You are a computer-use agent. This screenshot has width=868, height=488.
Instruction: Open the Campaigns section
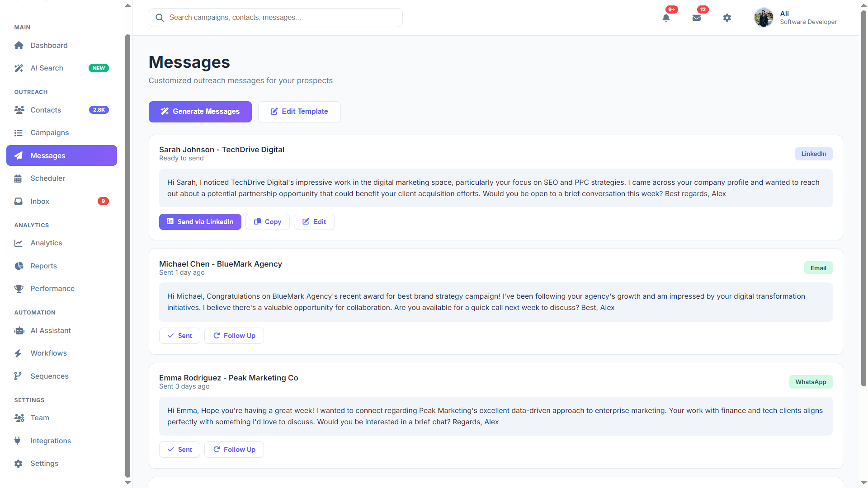coord(50,132)
